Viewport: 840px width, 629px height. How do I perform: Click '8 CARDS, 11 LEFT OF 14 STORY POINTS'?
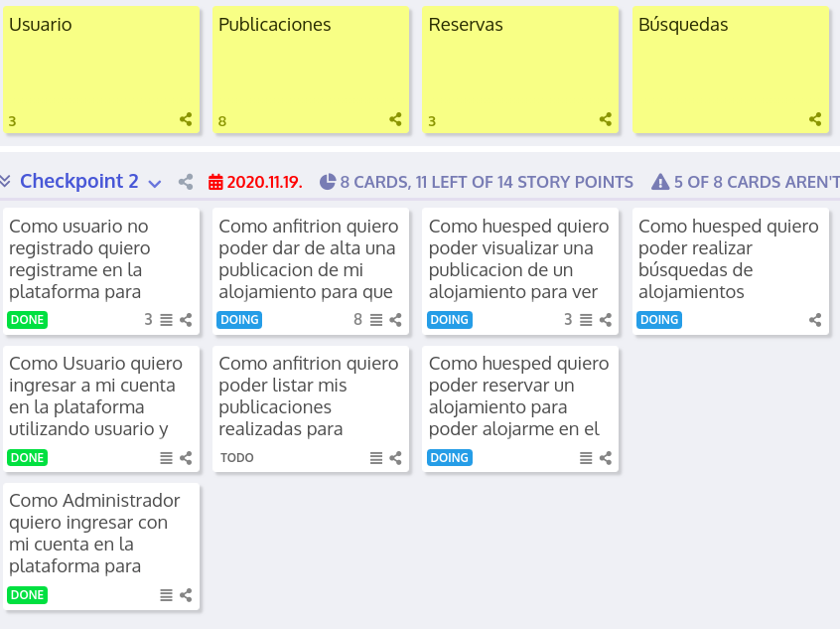click(487, 182)
